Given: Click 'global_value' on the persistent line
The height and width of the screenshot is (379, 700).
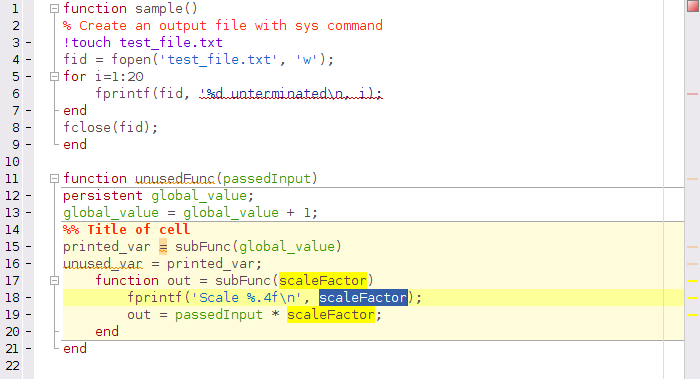Looking at the screenshot, I should coord(199,196).
